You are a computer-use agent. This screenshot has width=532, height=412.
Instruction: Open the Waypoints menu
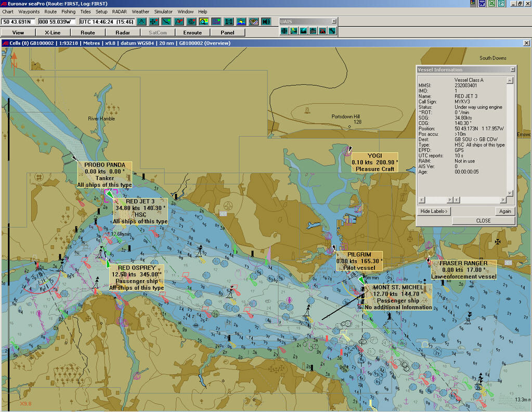pyautogui.click(x=29, y=11)
